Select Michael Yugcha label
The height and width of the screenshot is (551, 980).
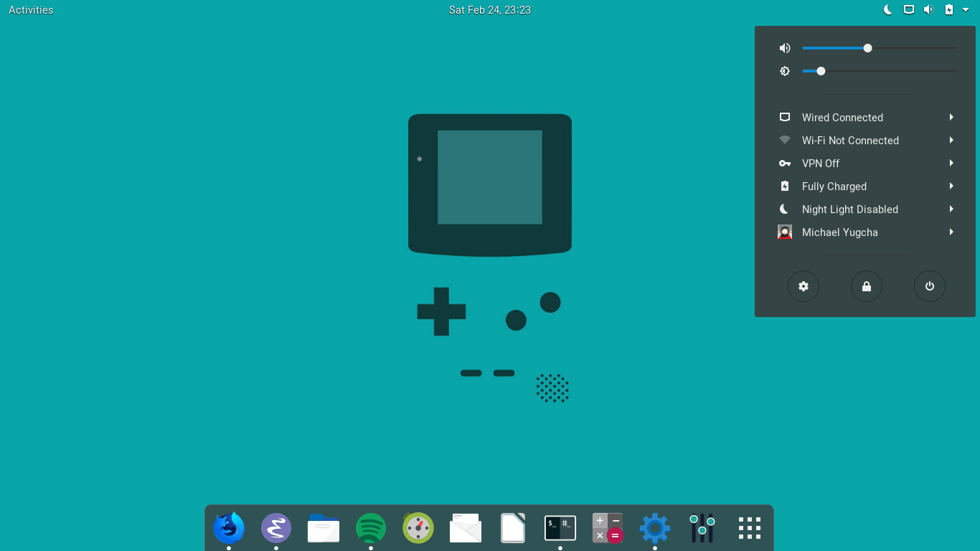click(x=840, y=232)
